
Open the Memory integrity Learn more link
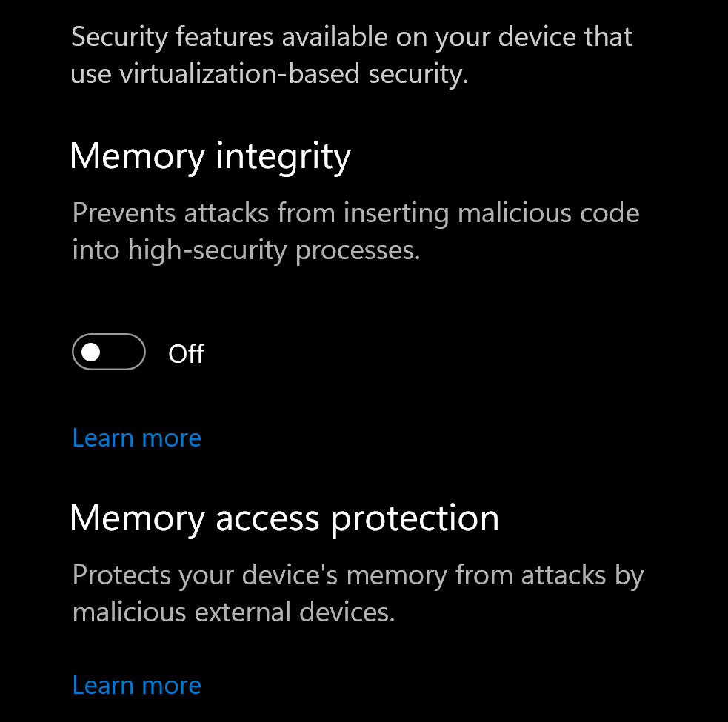pos(136,438)
